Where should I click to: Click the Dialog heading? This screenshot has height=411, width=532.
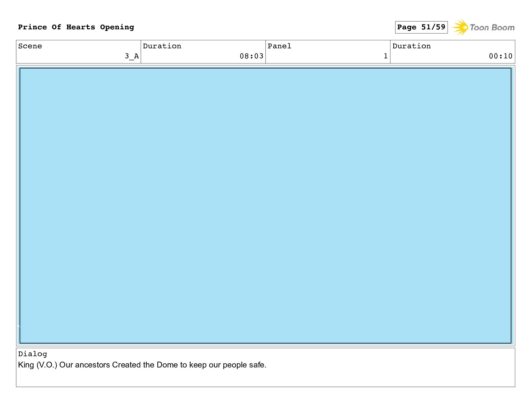point(33,354)
